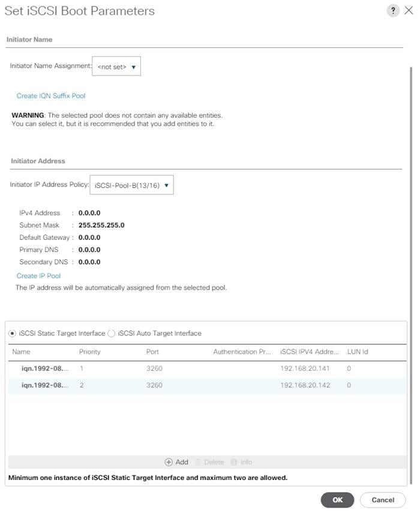The image size is (420, 519).
Task: Click the port 3260 cell in priority 1 row
Action: coord(154,368)
